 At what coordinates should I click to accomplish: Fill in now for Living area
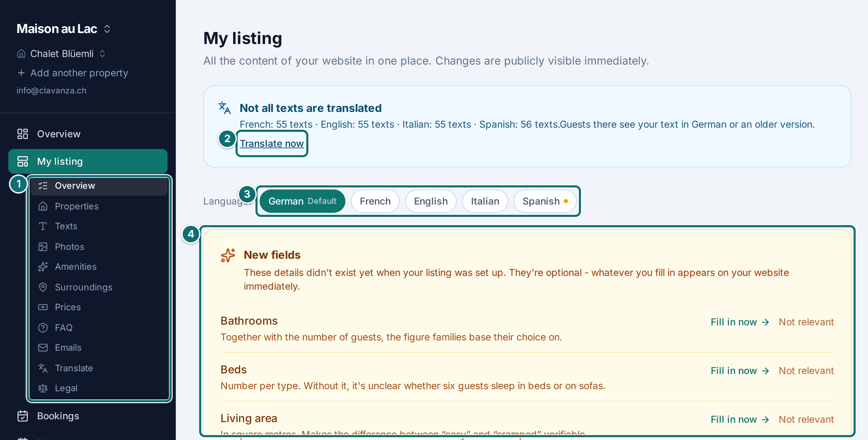740,419
